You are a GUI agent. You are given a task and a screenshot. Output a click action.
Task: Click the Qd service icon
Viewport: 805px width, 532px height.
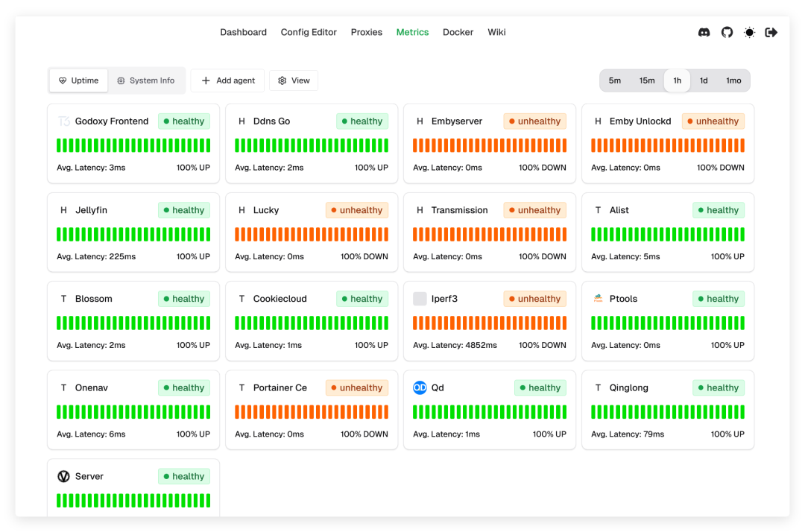click(420, 387)
